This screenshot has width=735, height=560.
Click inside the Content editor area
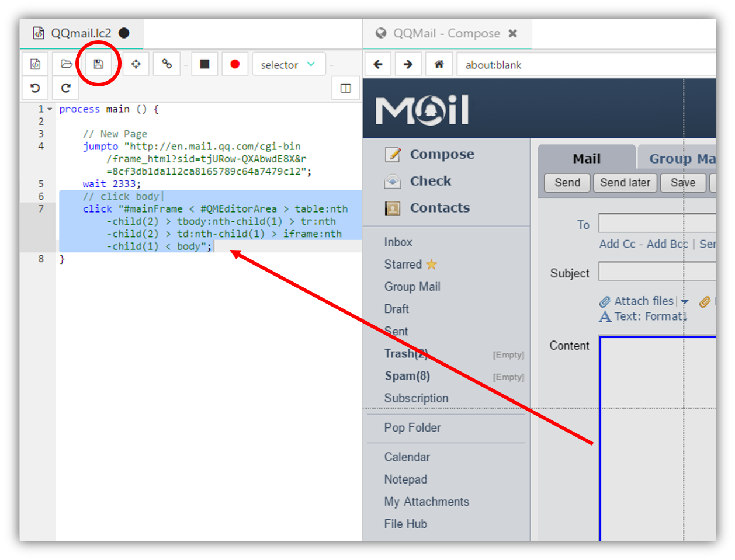pos(658,439)
